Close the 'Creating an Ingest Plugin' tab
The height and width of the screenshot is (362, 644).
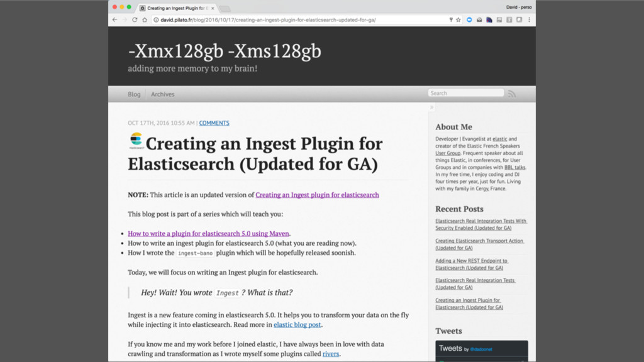tap(213, 8)
